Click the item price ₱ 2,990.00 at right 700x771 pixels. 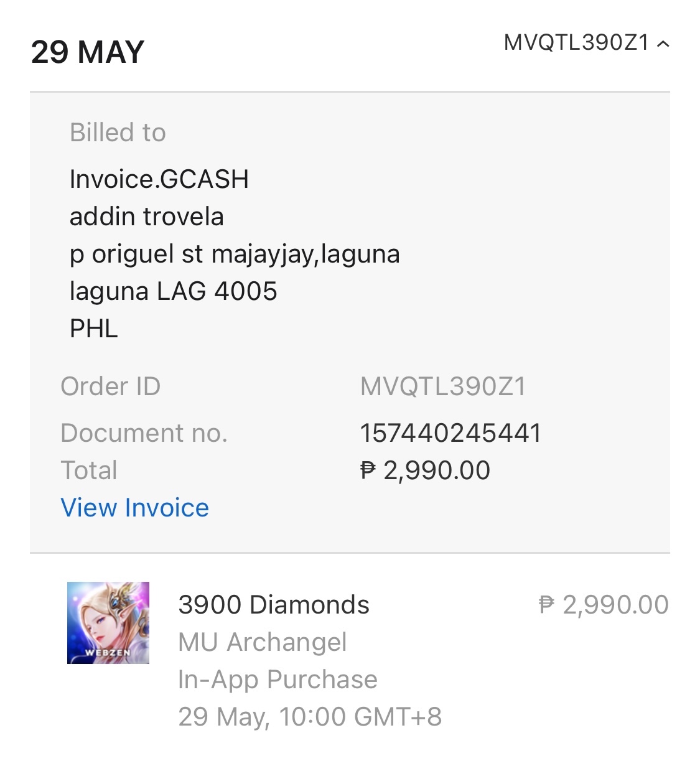click(604, 605)
